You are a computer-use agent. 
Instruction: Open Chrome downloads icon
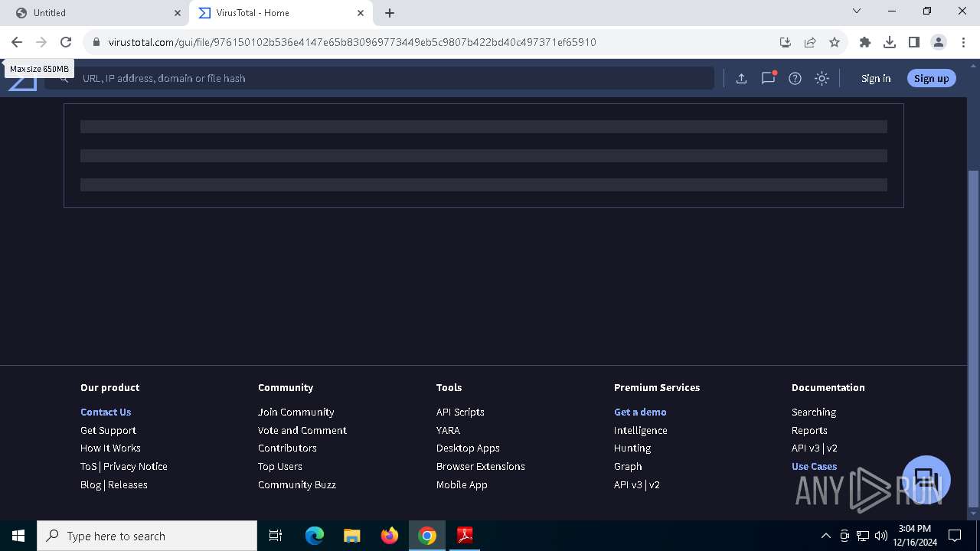point(890,42)
